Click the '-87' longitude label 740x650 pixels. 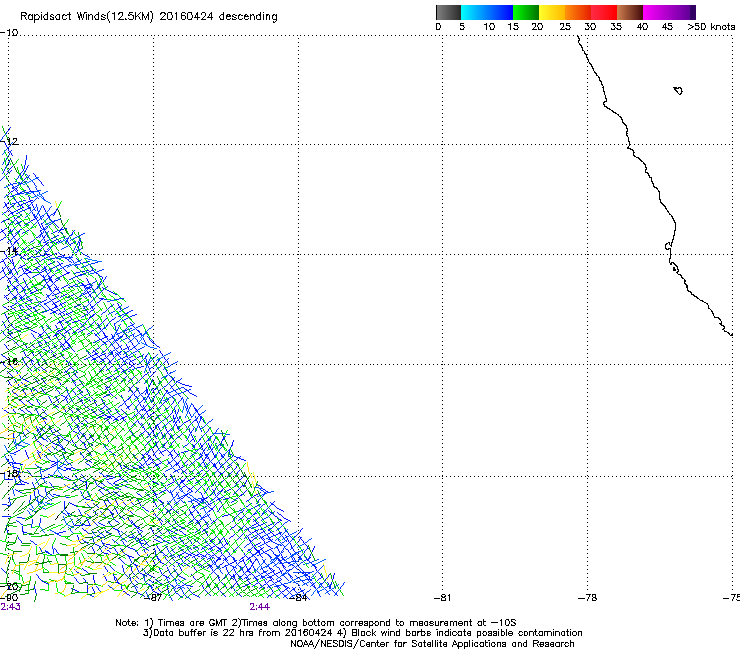pos(153,597)
